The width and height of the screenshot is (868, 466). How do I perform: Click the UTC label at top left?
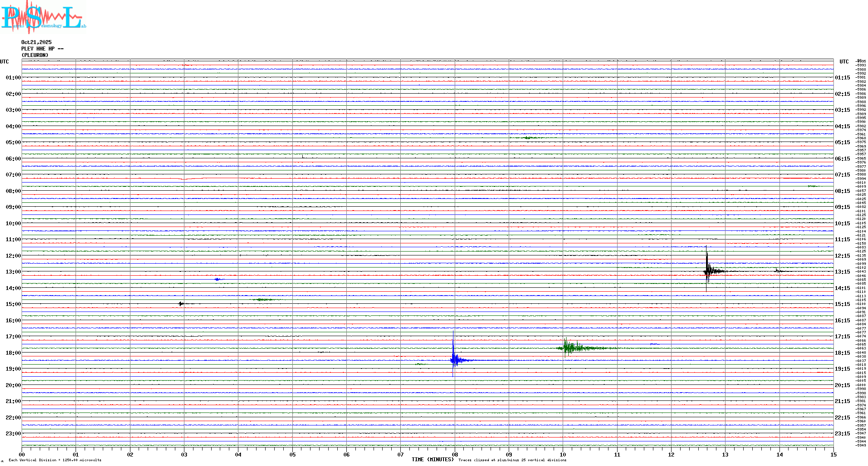pos(4,62)
